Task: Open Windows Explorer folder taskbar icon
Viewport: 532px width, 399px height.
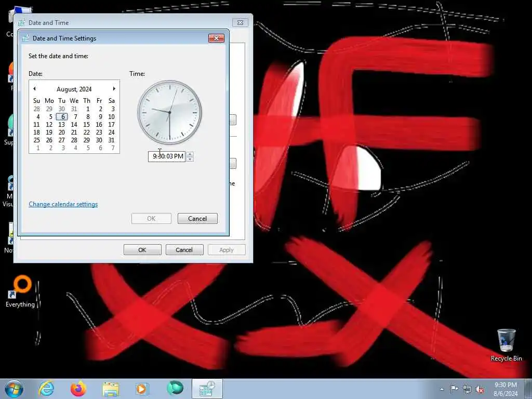Action: pyautogui.click(x=111, y=389)
